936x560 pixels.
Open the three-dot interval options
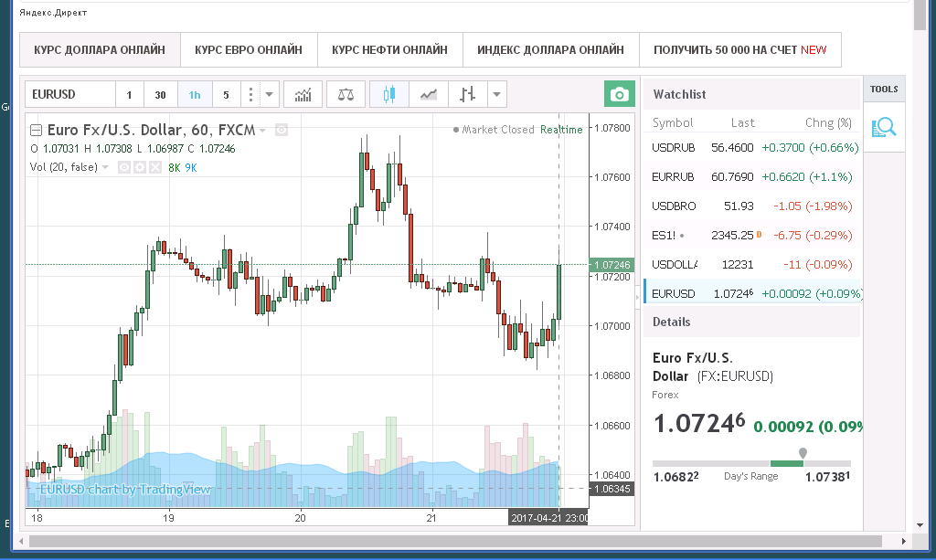point(250,94)
